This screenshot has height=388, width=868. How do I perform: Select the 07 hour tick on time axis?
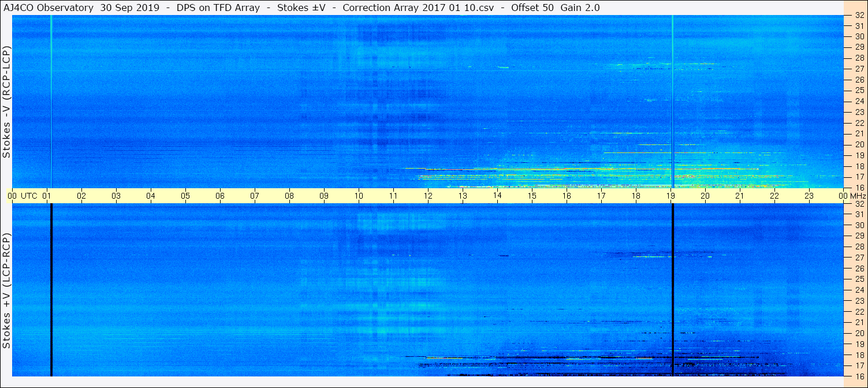[x=255, y=196]
